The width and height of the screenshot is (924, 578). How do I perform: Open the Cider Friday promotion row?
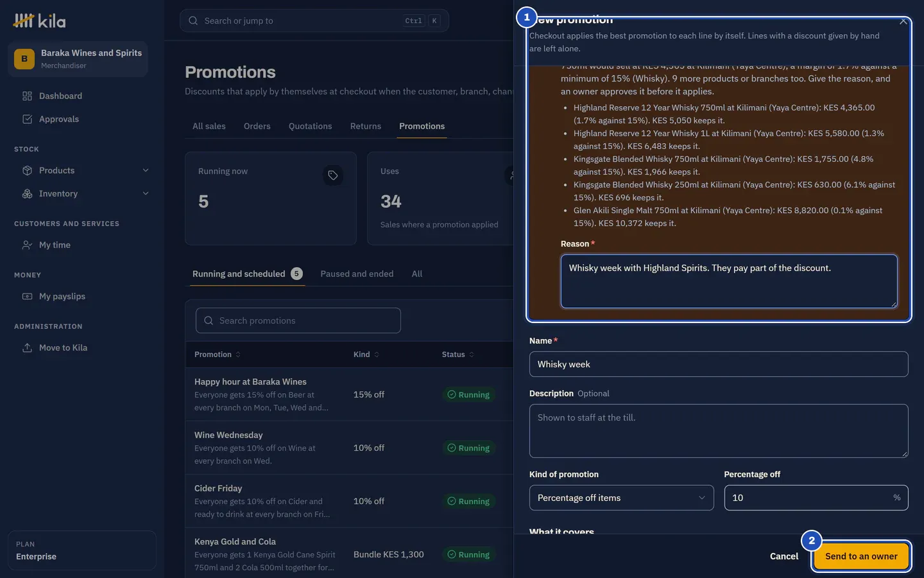(349, 501)
